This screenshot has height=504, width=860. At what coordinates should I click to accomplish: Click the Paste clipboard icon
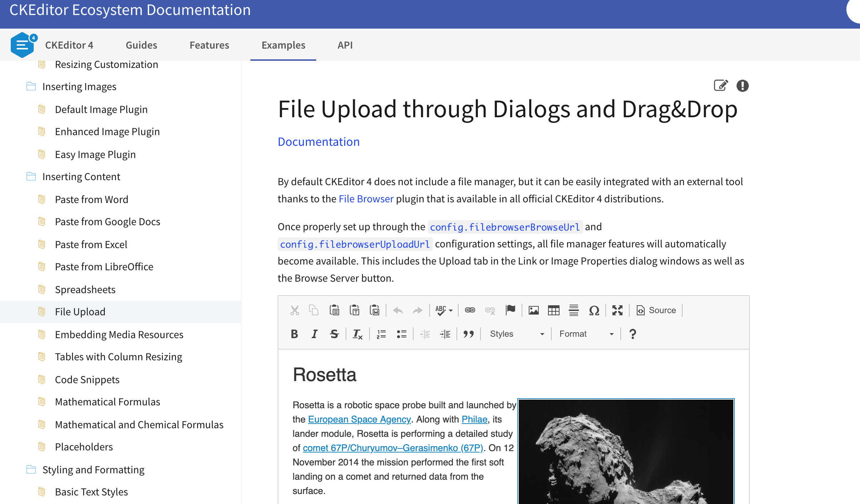[334, 310]
